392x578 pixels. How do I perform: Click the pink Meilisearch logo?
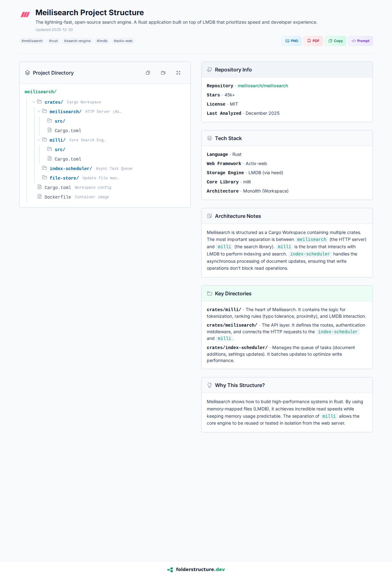point(25,15)
